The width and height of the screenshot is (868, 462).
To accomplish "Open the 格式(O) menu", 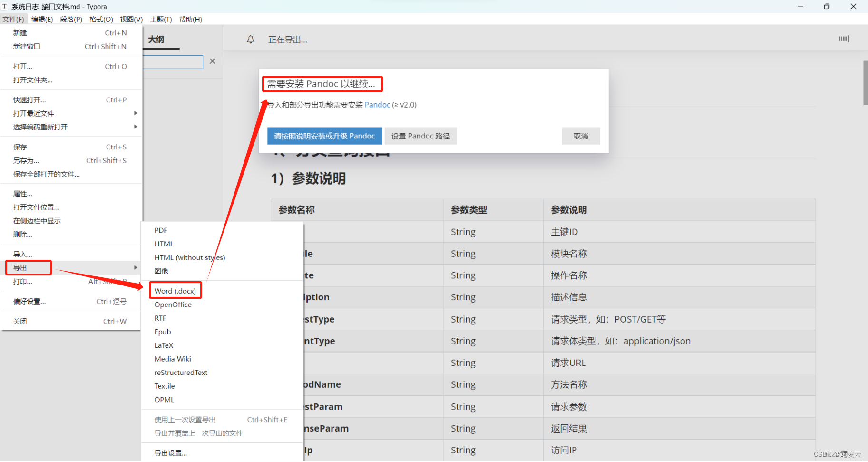I will (101, 19).
